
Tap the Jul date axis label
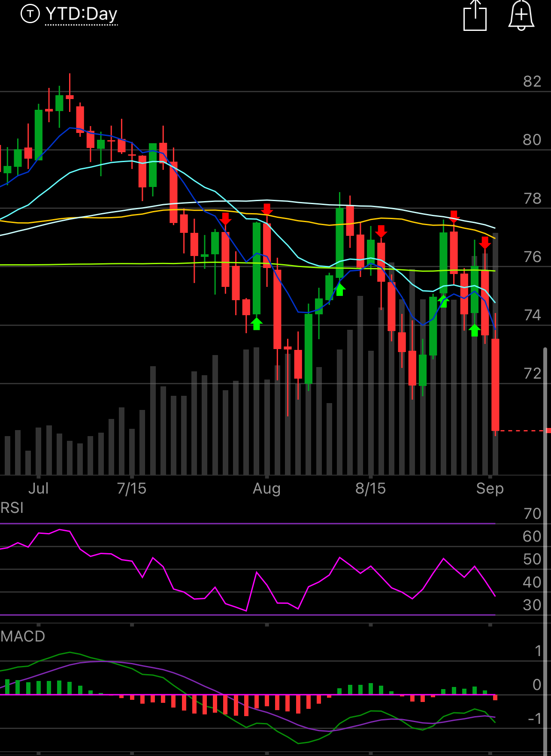click(38, 488)
